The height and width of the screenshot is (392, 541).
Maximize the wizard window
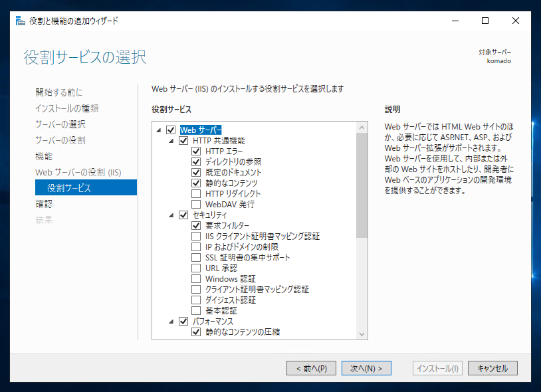pyautogui.click(x=485, y=21)
